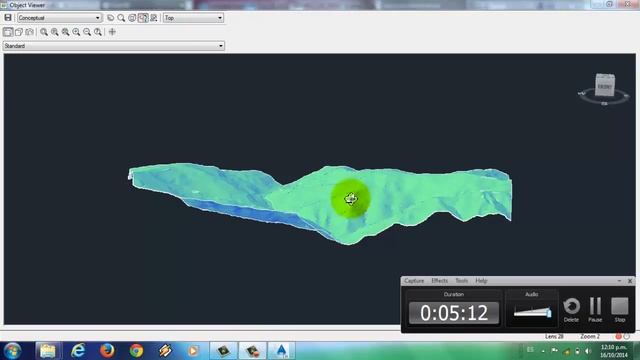Click the plus crosshair toolbar icon

click(x=112, y=32)
